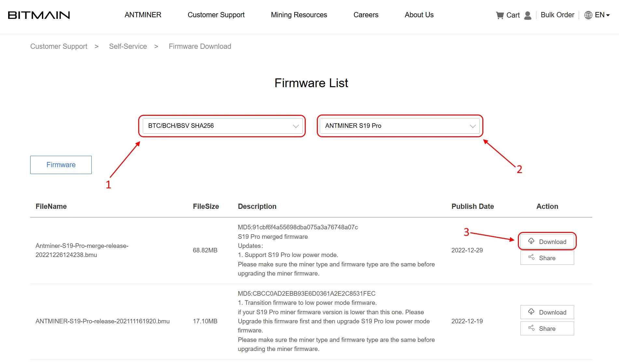Open the shopping cart icon

[x=500, y=15]
